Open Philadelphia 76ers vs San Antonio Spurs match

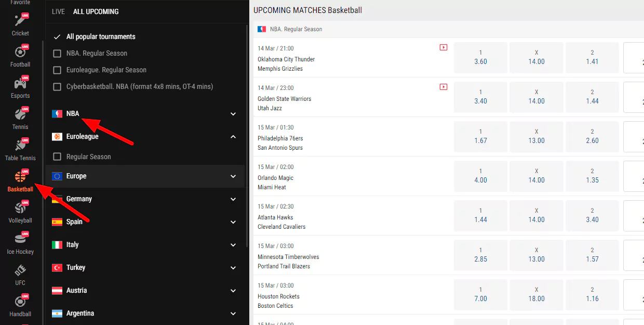pyautogui.click(x=280, y=143)
